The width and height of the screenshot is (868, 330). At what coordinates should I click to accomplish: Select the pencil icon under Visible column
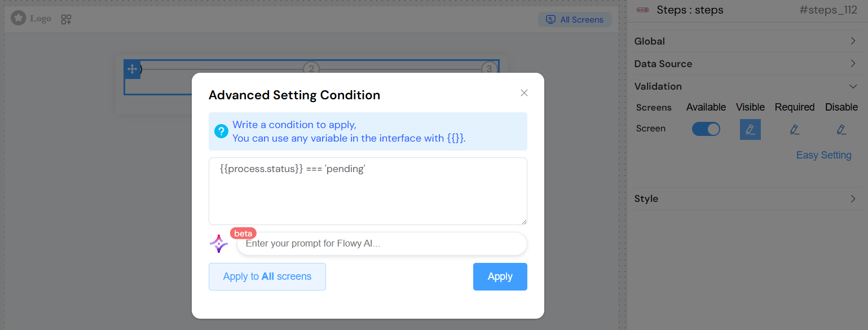coord(750,129)
